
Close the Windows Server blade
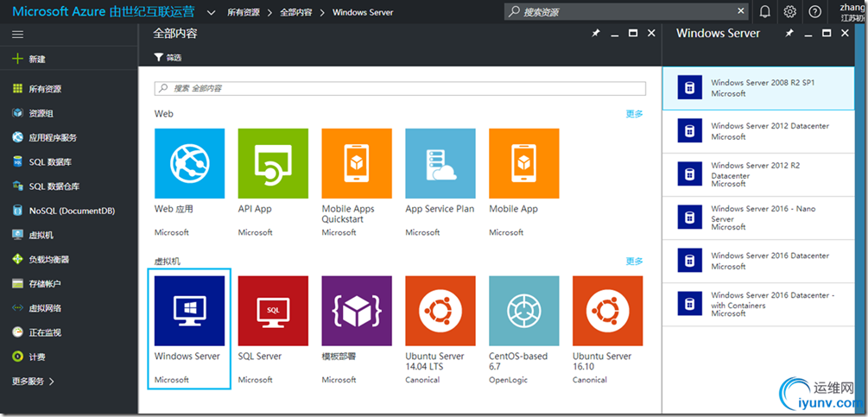[845, 34]
